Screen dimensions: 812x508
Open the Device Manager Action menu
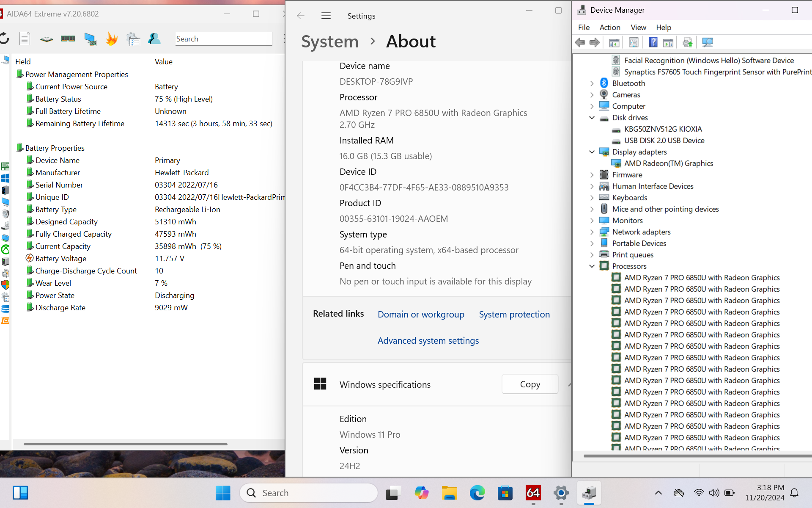(x=610, y=28)
